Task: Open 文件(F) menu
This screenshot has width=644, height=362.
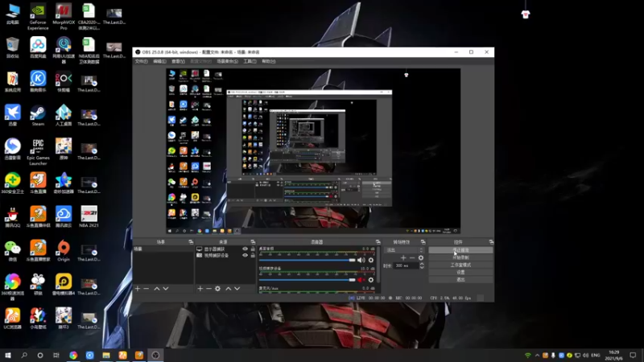Action: tap(142, 62)
